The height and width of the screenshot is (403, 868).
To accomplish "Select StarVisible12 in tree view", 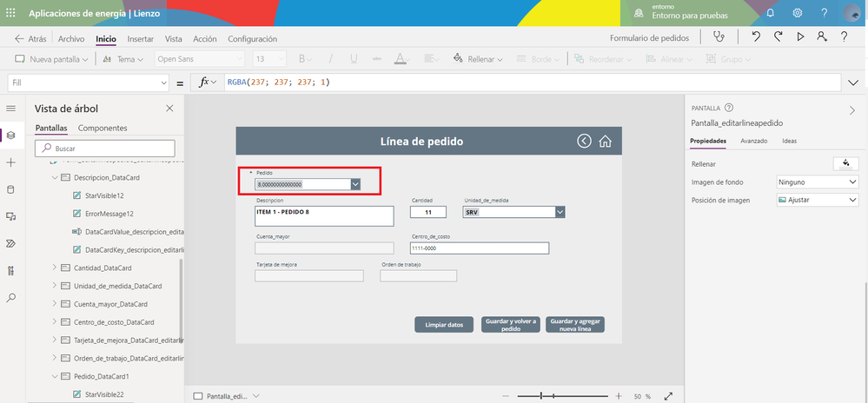I will pos(104,195).
